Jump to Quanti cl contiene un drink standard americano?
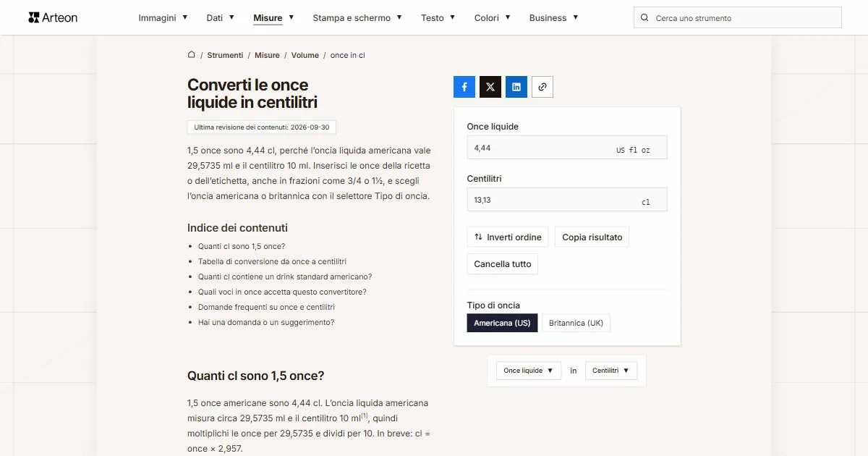 click(x=285, y=276)
